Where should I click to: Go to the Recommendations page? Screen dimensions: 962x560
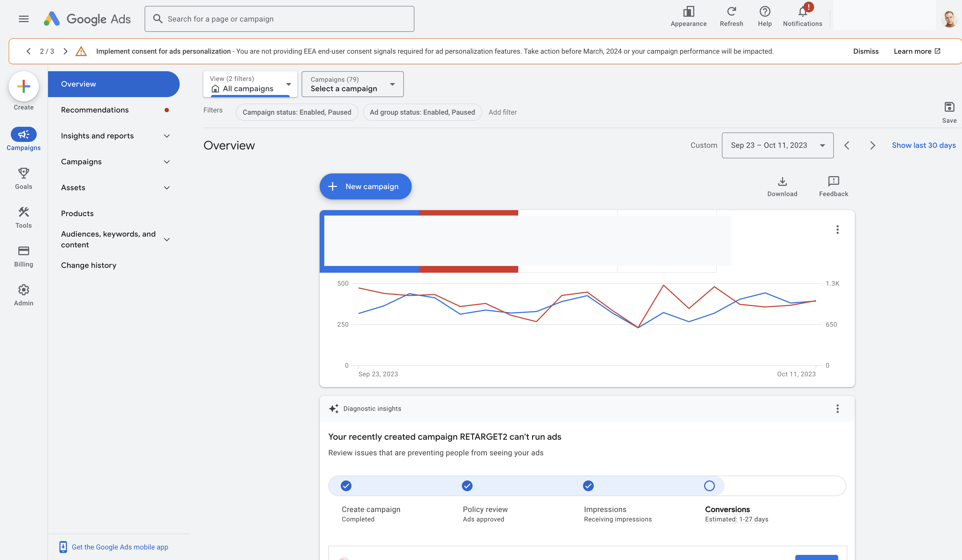pos(95,110)
